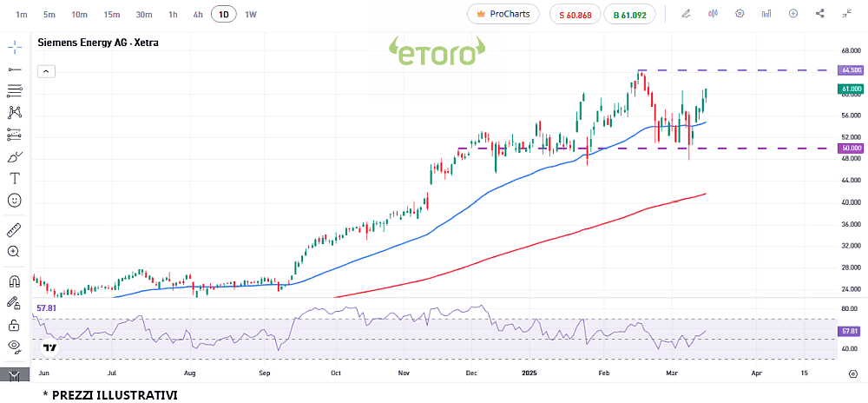Switch to the 5m timeframe
The width and height of the screenshot is (868, 403).
click(x=49, y=15)
